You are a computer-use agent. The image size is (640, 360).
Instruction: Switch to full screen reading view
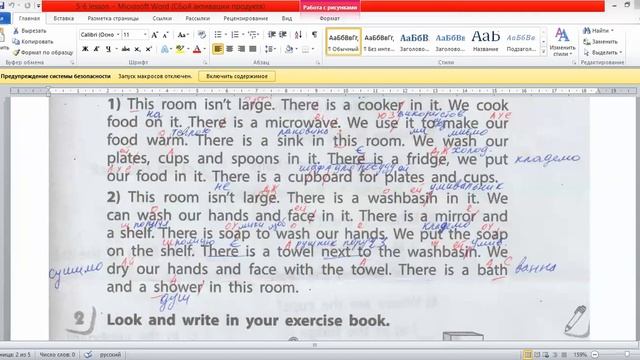(537, 355)
